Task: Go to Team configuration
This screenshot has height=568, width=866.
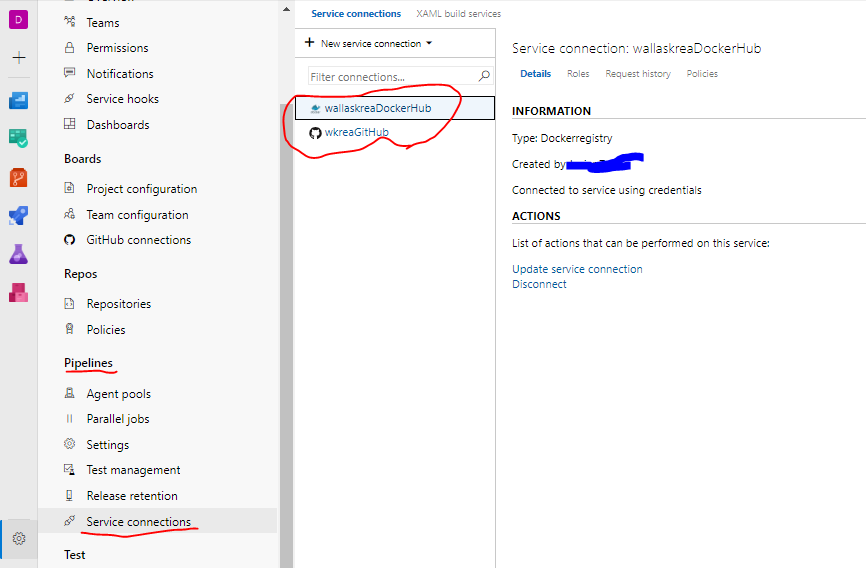Action: click(137, 215)
